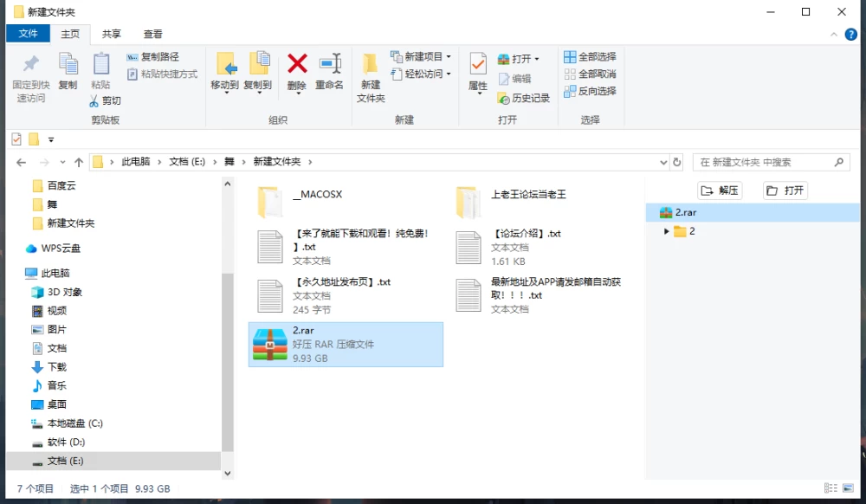
Task: Click the Open (打开) button in preview pane
Action: click(x=785, y=191)
